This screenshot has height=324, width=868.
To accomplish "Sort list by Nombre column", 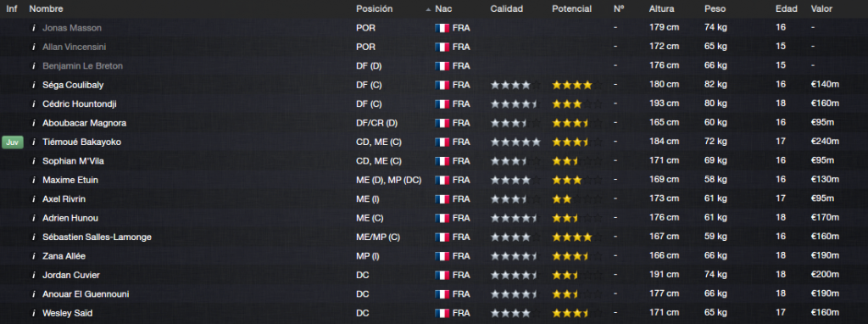I will point(46,8).
